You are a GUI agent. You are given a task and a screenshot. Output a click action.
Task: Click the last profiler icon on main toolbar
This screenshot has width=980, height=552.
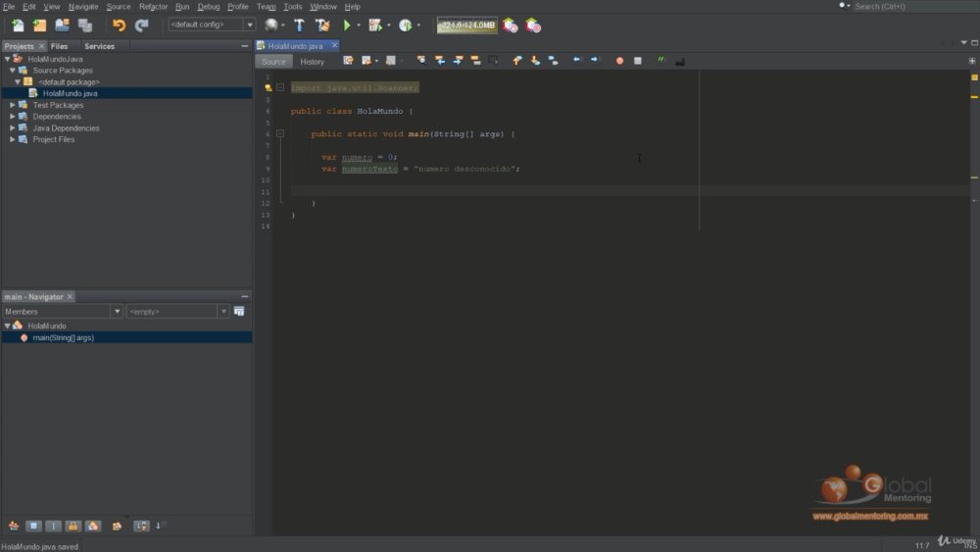533,25
